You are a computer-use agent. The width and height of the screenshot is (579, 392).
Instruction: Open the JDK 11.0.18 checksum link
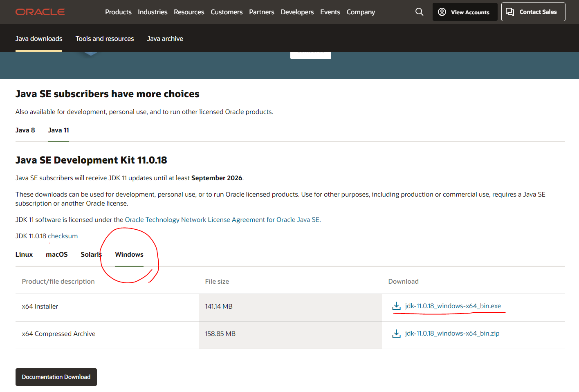pyautogui.click(x=63, y=236)
